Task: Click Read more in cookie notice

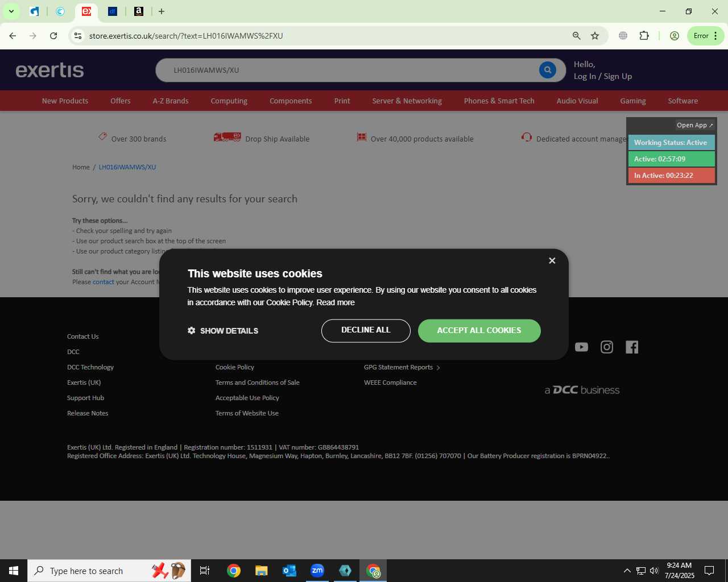Action: pyautogui.click(x=336, y=302)
